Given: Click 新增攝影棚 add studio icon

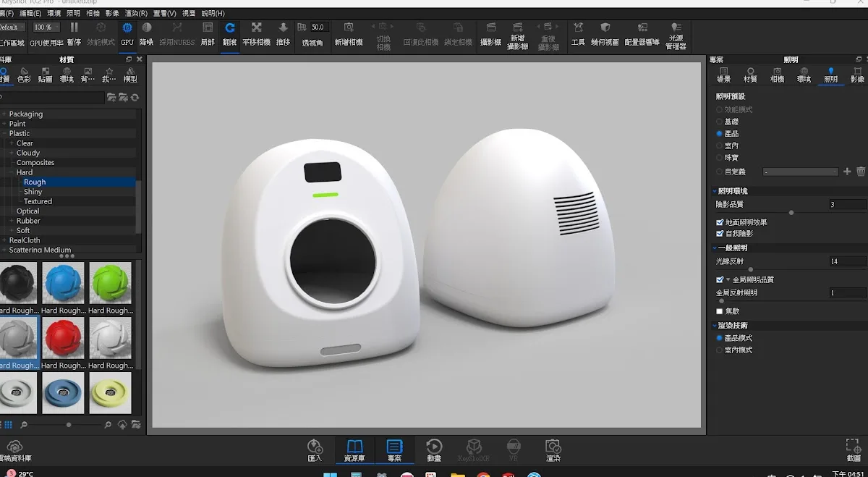Looking at the screenshot, I should [x=517, y=35].
